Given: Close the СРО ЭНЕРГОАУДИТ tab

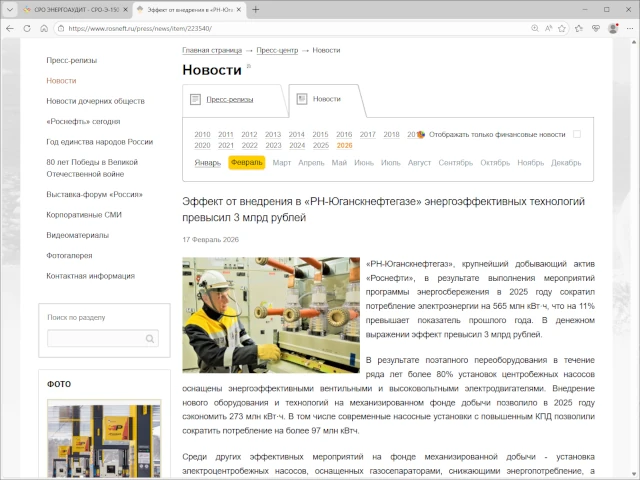Looking at the screenshot, I should click(125, 9).
